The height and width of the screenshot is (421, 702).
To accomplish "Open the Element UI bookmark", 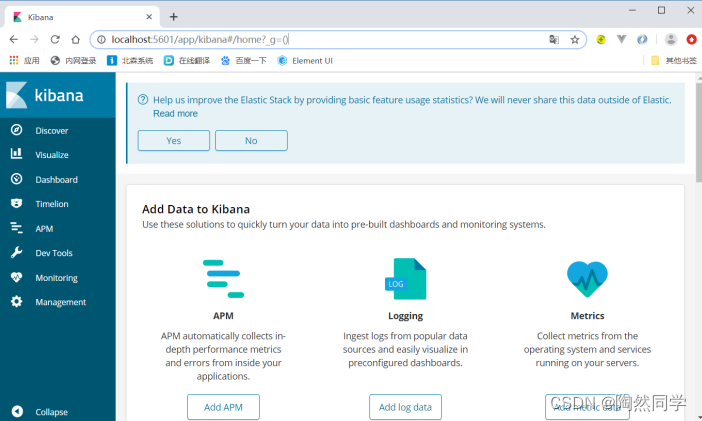I will [x=305, y=60].
